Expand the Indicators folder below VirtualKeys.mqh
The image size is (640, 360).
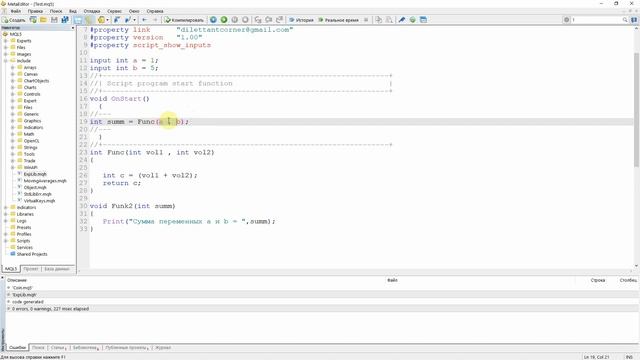(6, 207)
